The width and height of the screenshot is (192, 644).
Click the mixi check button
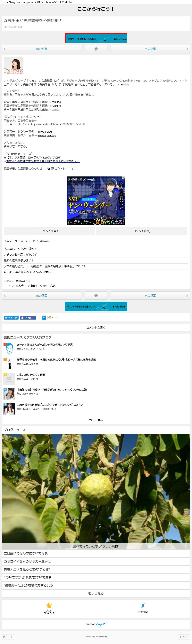pos(53,317)
